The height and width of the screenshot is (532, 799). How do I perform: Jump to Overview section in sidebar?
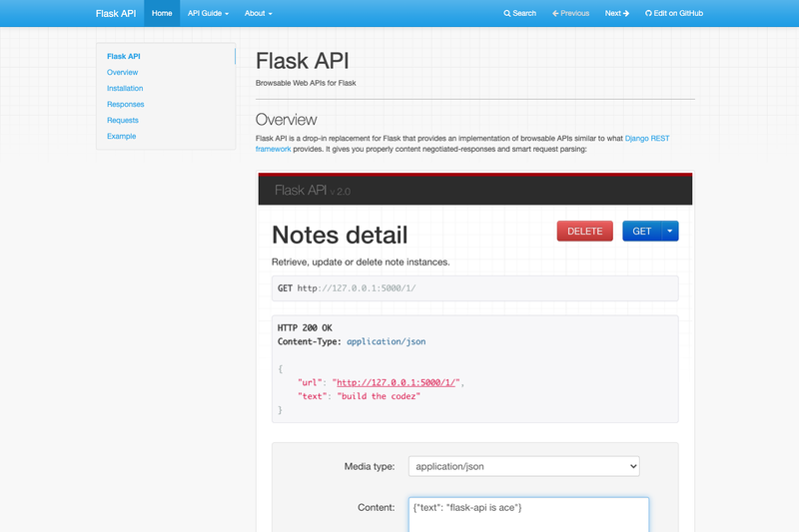tap(122, 72)
